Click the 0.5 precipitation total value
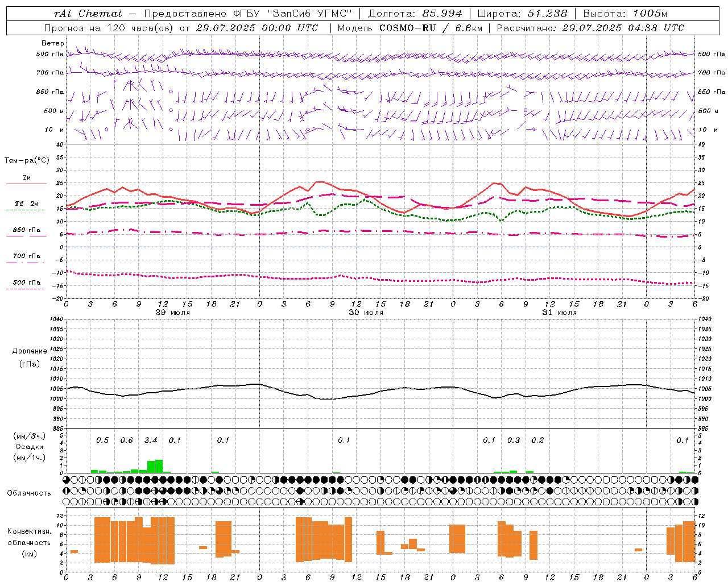This screenshot has width=728, height=582. click(102, 440)
